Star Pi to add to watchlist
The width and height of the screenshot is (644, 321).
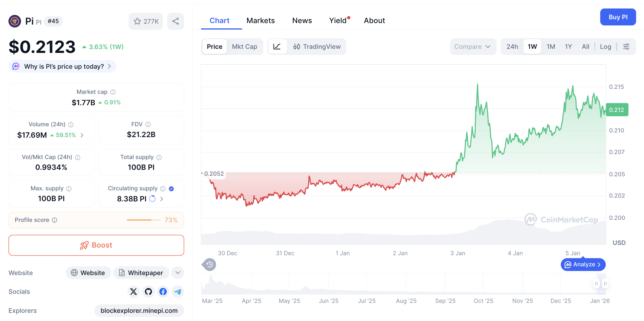point(137,21)
